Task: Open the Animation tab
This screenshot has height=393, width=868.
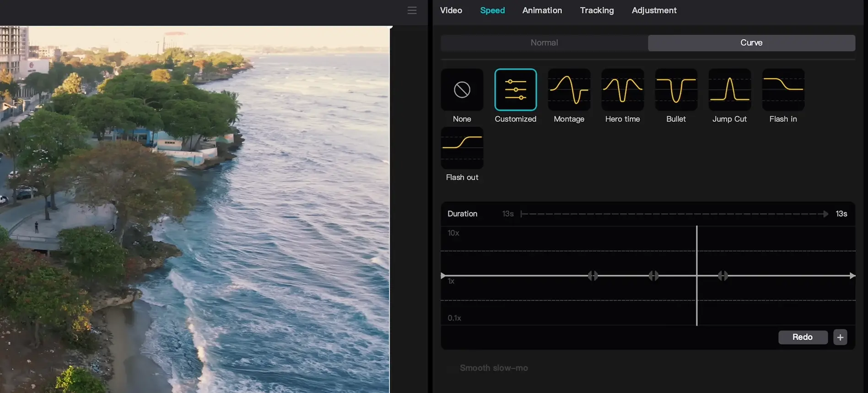Action: pyautogui.click(x=542, y=11)
